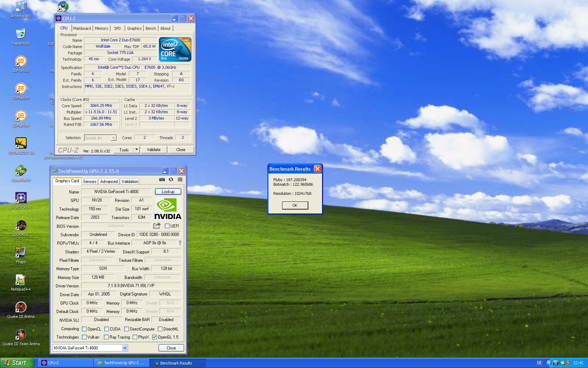
Task: Click the NVIDIA tray icon
Action: click(x=562, y=363)
